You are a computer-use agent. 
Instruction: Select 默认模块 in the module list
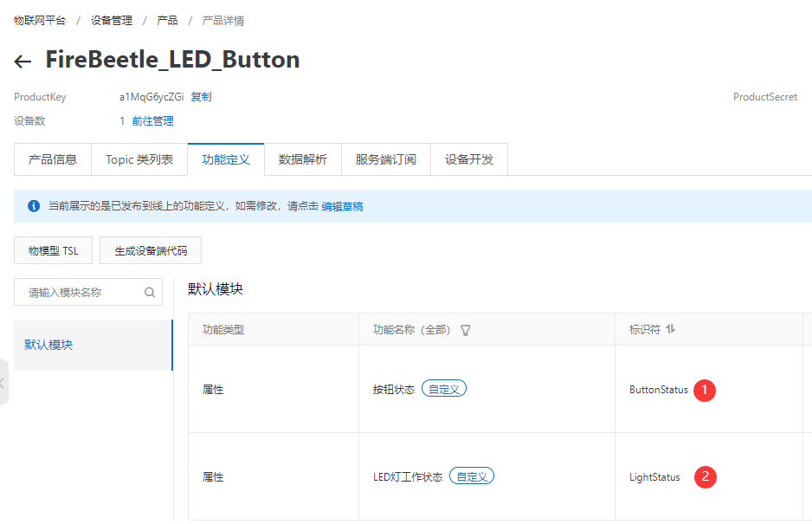pos(93,346)
